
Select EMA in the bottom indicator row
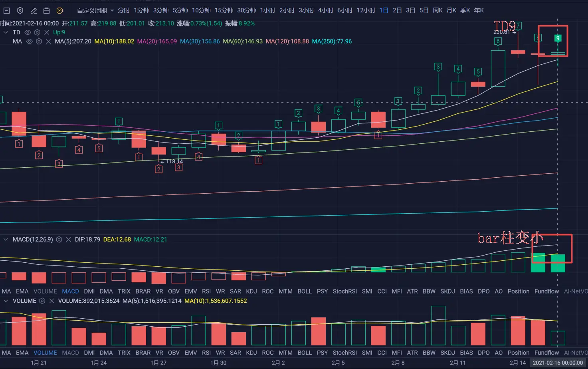coord(22,353)
